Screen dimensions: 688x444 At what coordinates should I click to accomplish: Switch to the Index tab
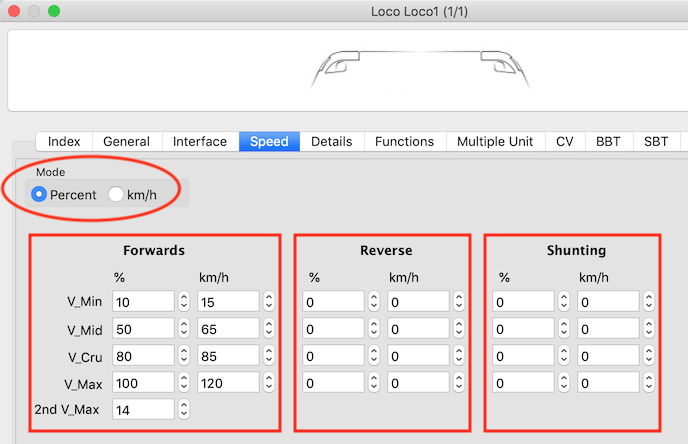[64, 142]
